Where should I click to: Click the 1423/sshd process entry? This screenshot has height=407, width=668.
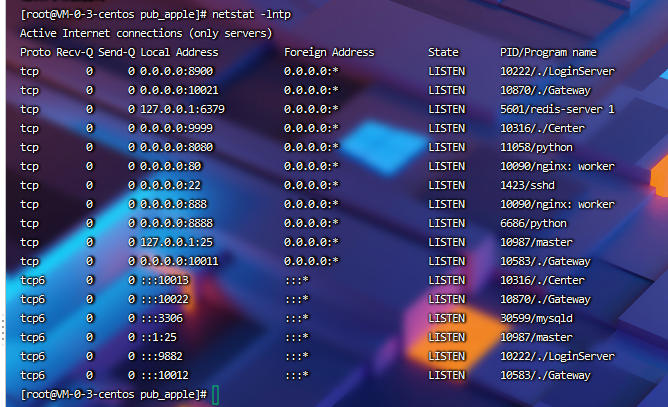529,185
